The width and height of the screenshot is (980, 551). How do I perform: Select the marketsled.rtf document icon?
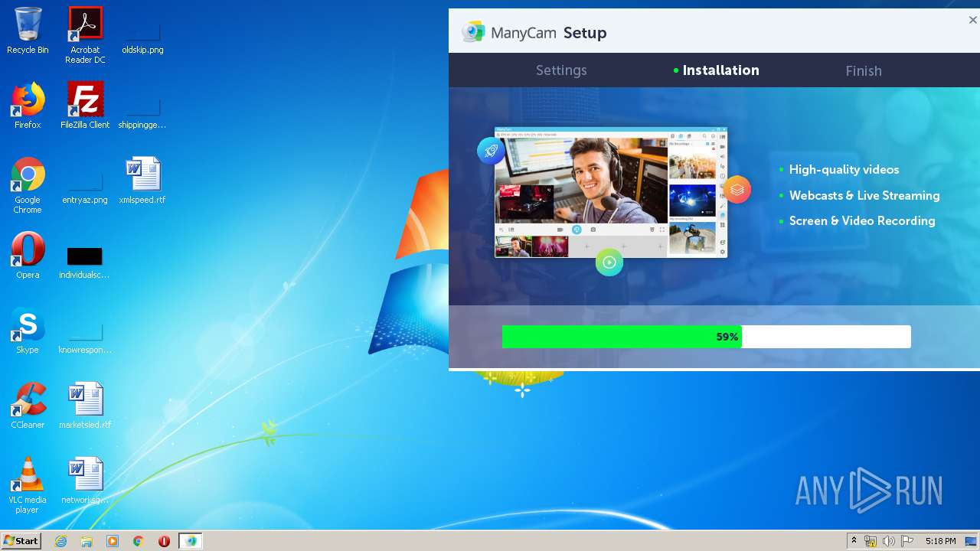click(85, 406)
